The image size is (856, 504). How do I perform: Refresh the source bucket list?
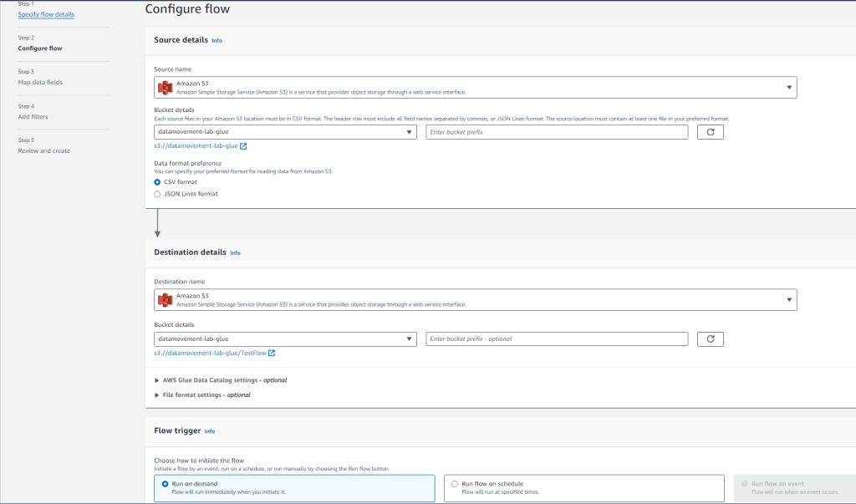[x=710, y=132]
